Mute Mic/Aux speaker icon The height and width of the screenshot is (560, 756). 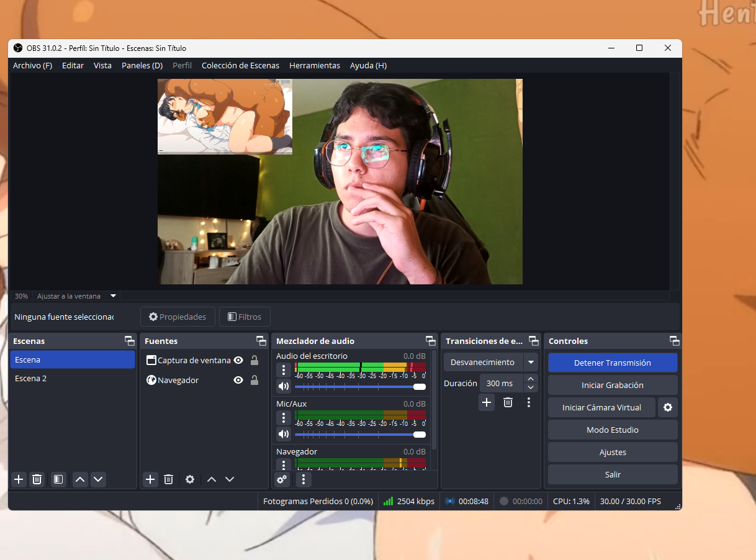click(x=284, y=434)
